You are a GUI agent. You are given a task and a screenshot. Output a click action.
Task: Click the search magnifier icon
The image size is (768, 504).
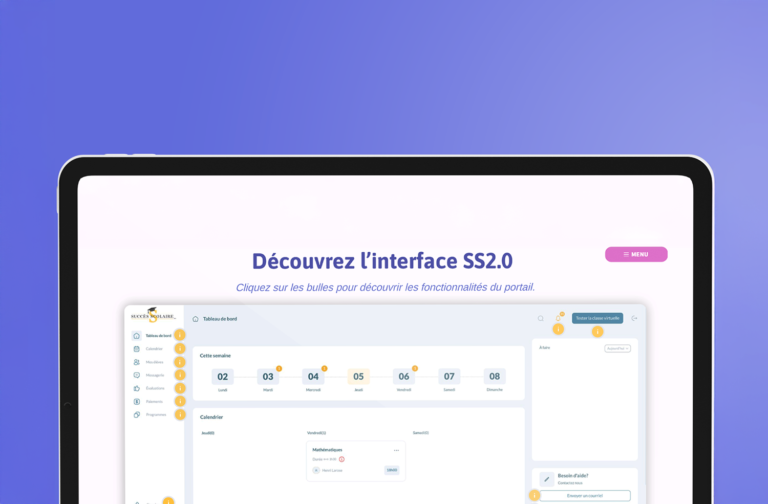click(541, 318)
